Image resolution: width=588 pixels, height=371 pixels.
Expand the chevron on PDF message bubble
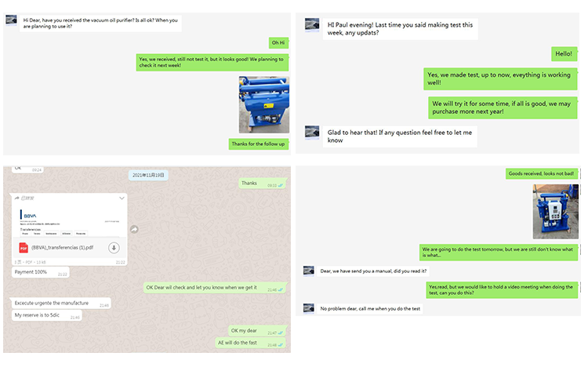(x=122, y=198)
